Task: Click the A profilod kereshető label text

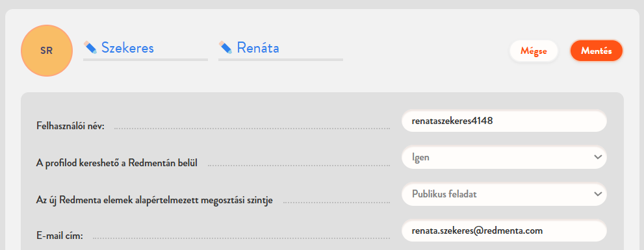Action: click(117, 163)
